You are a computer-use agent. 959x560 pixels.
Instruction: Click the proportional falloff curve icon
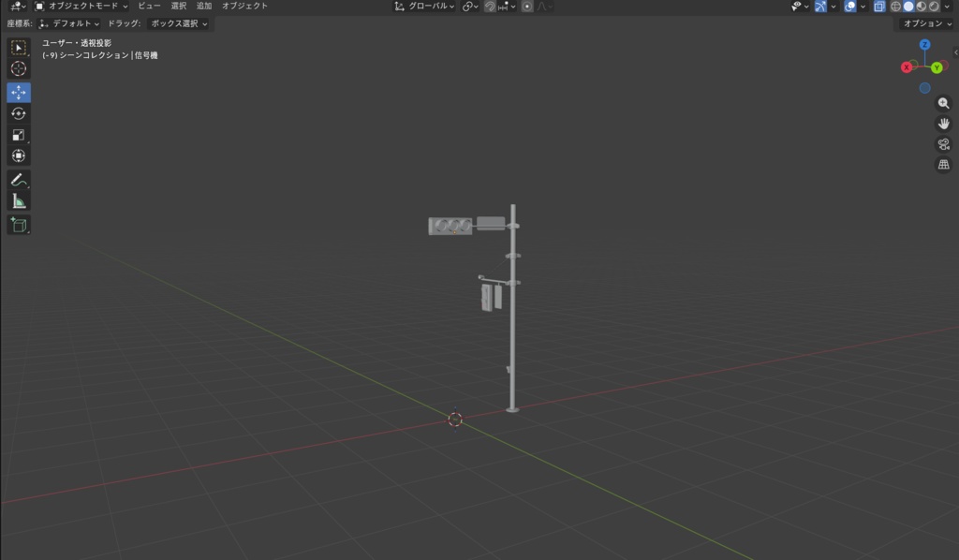click(544, 7)
